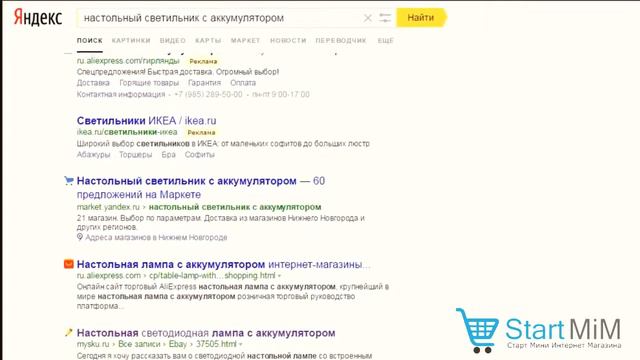
Task: Open Все записи breadcrumb link
Action: click(x=139, y=344)
